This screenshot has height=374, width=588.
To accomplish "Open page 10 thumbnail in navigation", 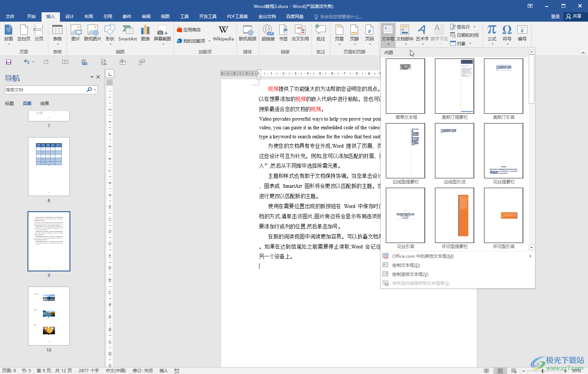I will pyautogui.click(x=49, y=316).
